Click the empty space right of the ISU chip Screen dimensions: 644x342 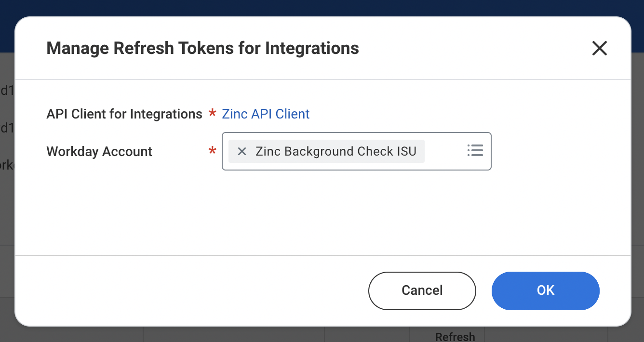(444, 151)
